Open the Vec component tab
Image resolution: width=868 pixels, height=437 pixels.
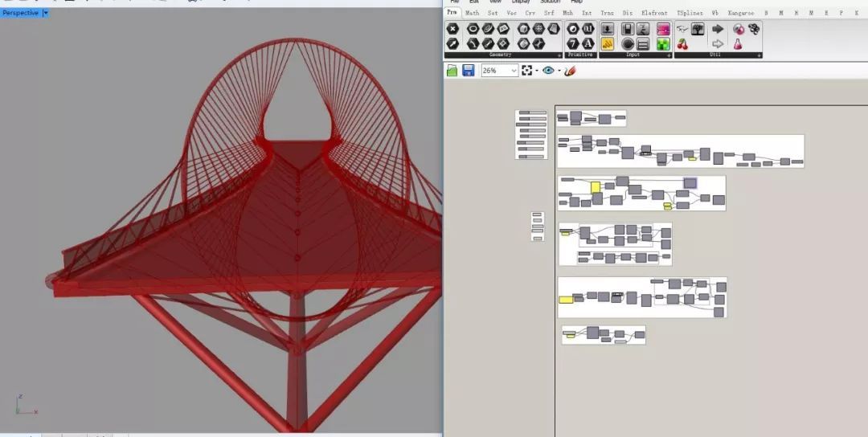coord(511,13)
